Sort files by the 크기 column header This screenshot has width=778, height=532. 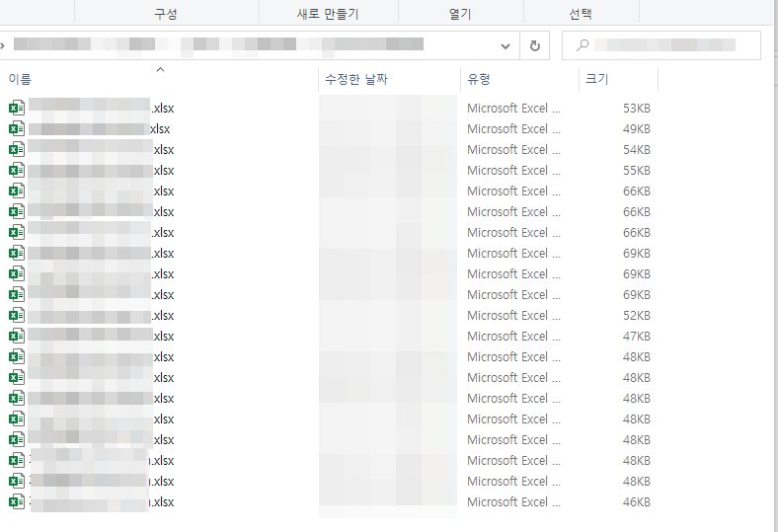point(597,79)
